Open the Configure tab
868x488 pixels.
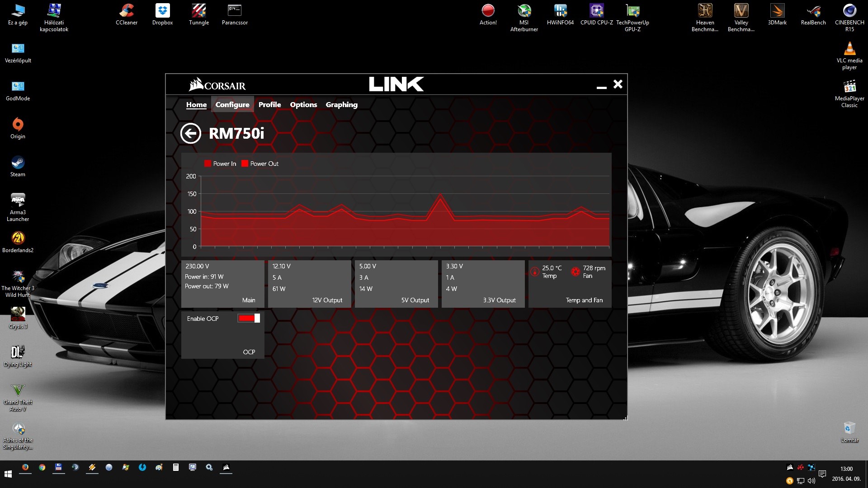click(232, 104)
